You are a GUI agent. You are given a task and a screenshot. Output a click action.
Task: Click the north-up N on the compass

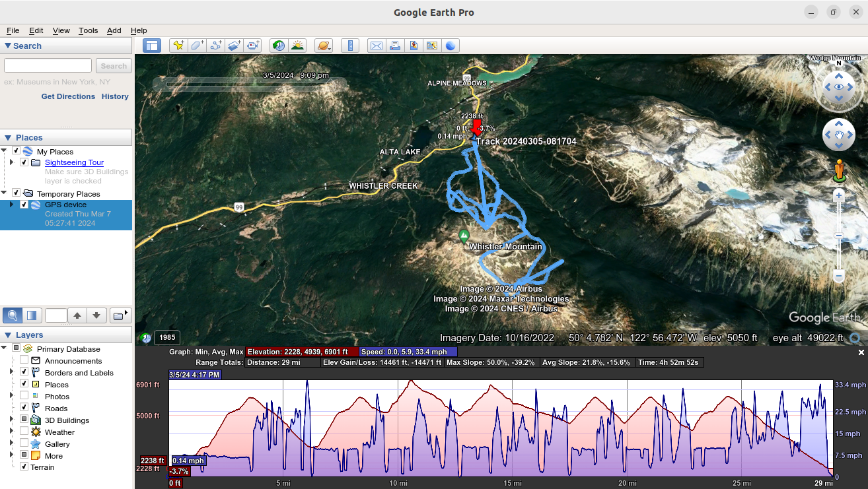click(x=839, y=64)
